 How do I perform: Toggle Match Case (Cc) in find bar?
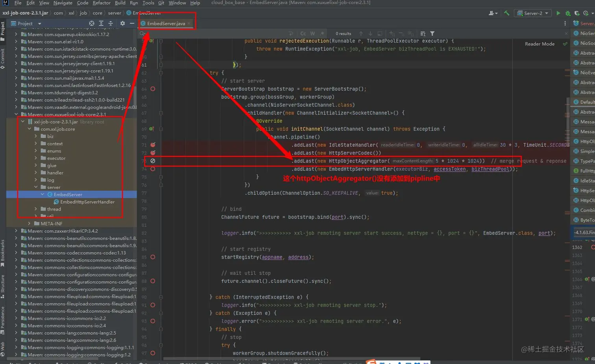pyautogui.click(x=303, y=33)
